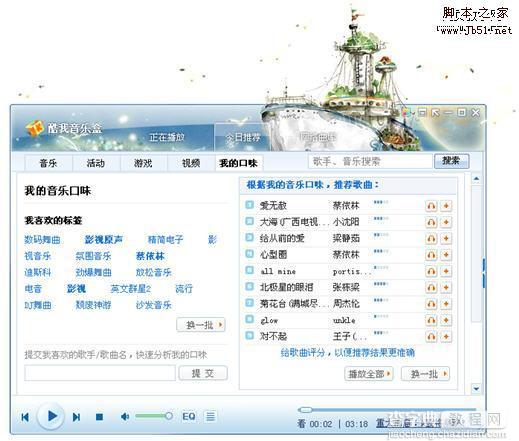Switch to the 视频 tab
Viewport: 519px width, 441px height.
pyautogui.click(x=191, y=163)
